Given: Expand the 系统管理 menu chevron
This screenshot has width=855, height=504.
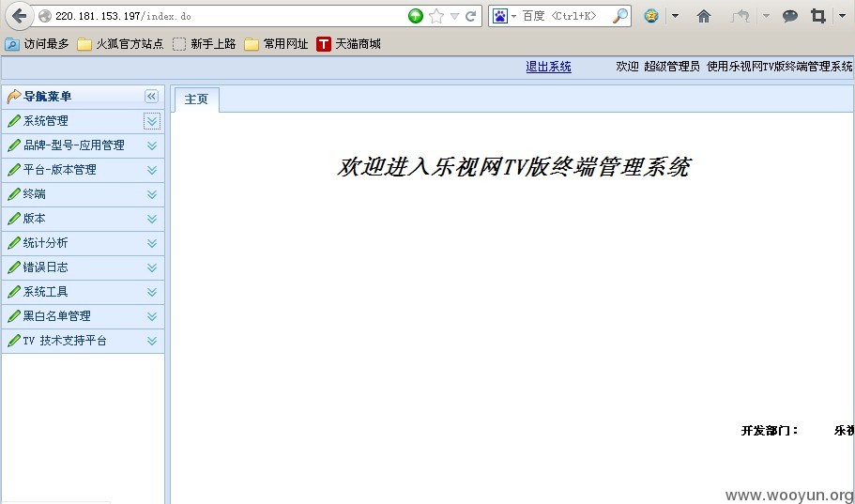Looking at the screenshot, I should pyautogui.click(x=152, y=121).
